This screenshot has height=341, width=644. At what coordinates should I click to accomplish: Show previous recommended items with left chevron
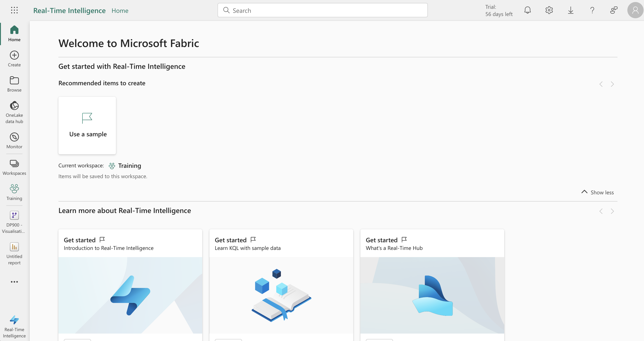pyautogui.click(x=601, y=84)
